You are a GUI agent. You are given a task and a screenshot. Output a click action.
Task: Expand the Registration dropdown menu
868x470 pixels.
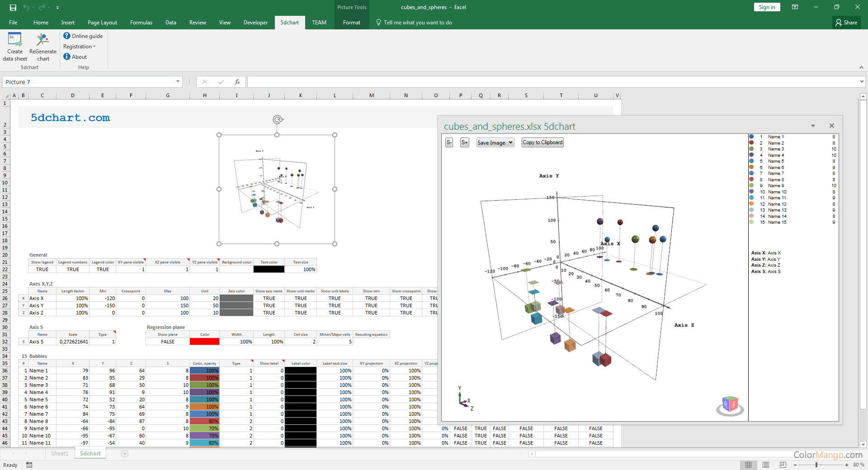coord(80,47)
